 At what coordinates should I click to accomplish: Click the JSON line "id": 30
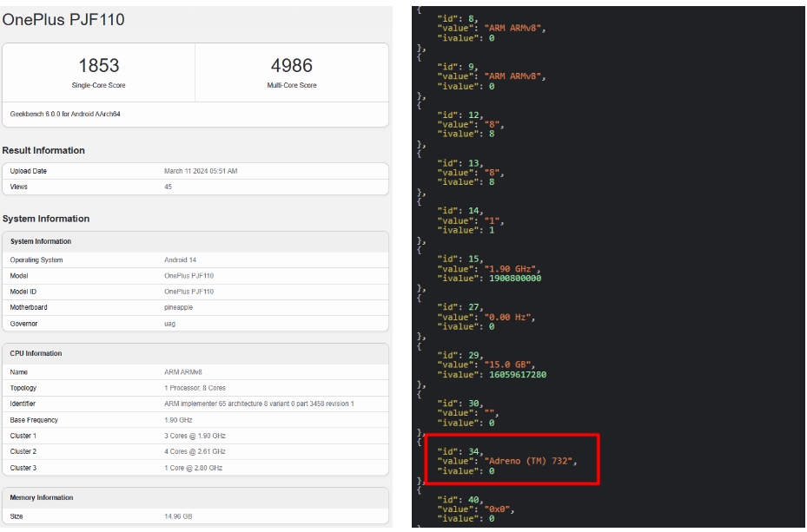(x=460, y=404)
